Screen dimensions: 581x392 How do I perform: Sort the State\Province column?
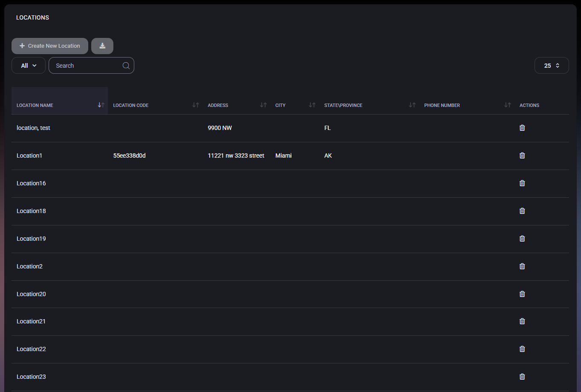412,105
